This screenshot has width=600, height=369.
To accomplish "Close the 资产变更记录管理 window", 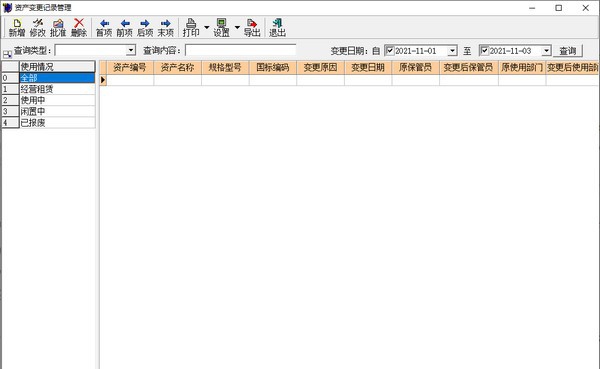I will click(x=586, y=8).
